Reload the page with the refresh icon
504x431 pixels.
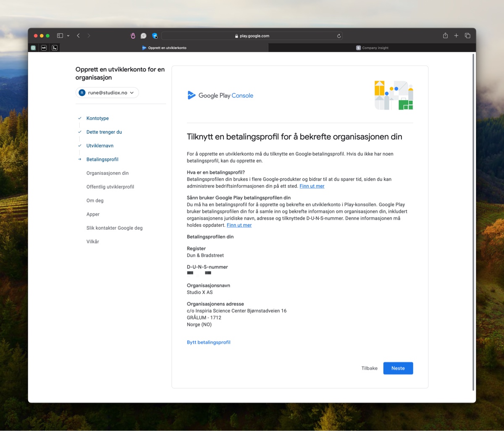coord(339,36)
